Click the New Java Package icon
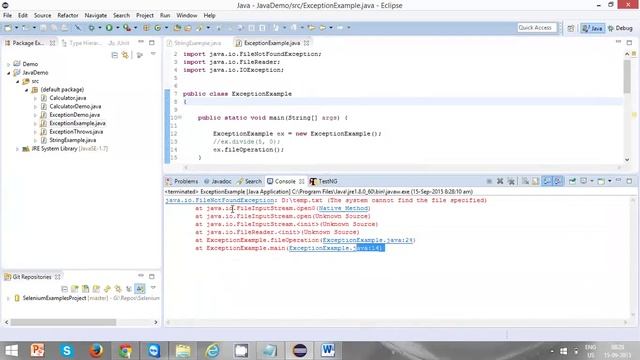This screenshot has height=360, width=640. coord(146,28)
